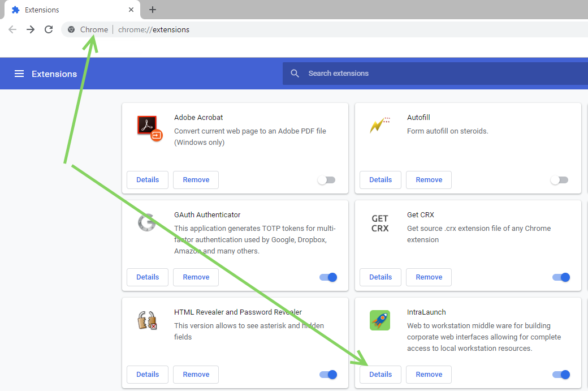Reload the Extensions page

(49, 29)
